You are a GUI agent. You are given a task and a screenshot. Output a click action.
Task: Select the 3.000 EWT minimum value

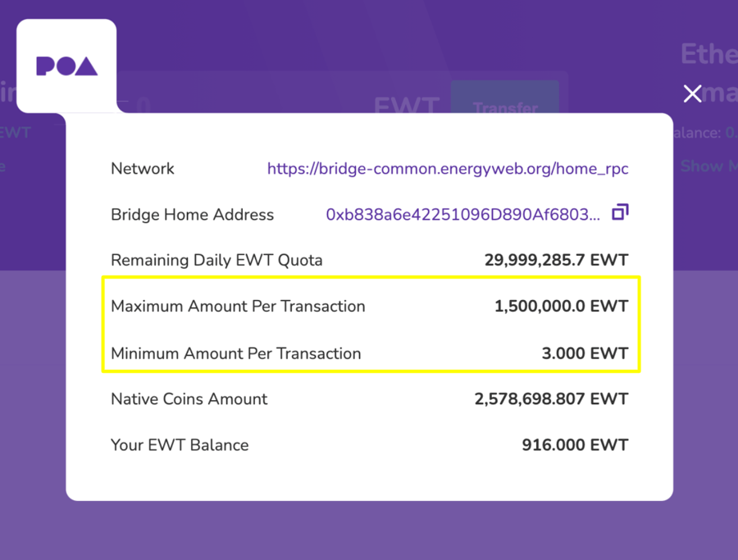(x=583, y=353)
